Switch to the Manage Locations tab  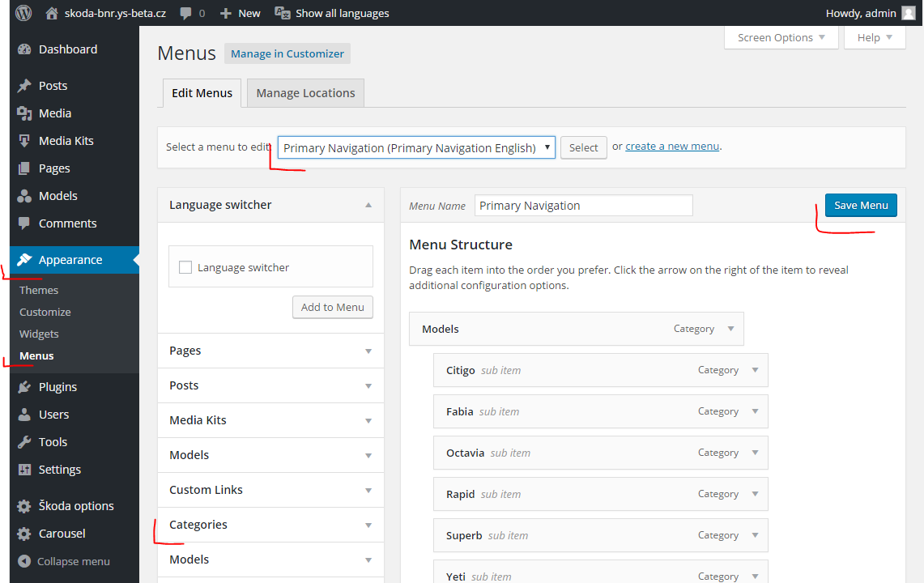tap(306, 93)
